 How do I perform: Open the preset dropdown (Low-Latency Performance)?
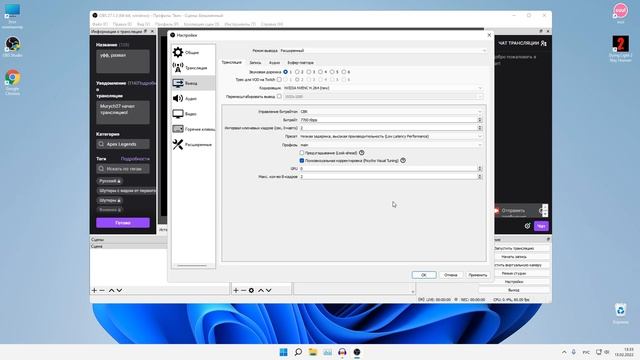391,136
